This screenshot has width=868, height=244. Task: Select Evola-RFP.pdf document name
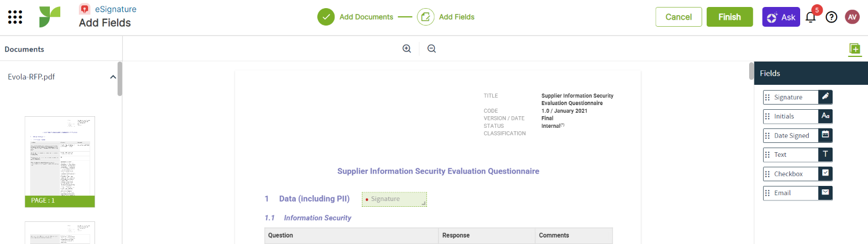[31, 77]
